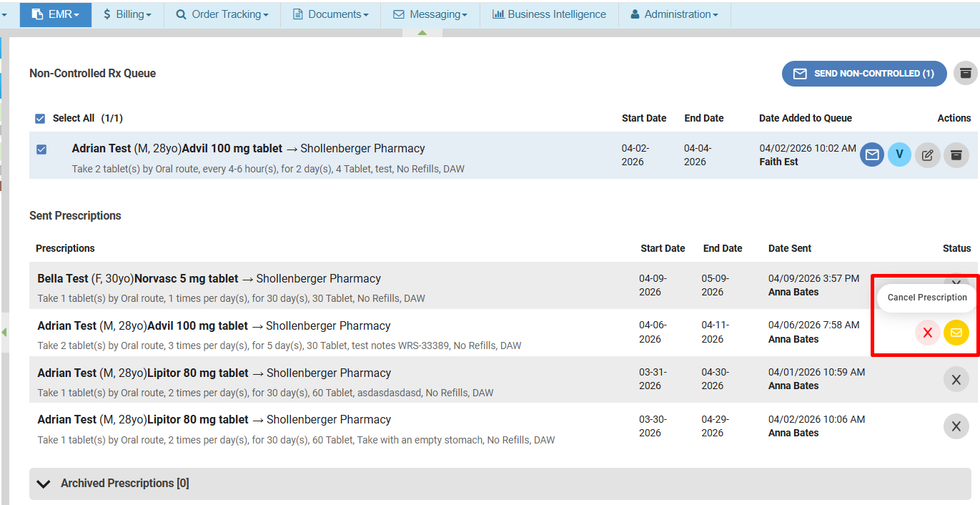This screenshot has width=980, height=505.
Task: Click the X status icon for 03-31 Lipitor
Action: pyautogui.click(x=956, y=379)
